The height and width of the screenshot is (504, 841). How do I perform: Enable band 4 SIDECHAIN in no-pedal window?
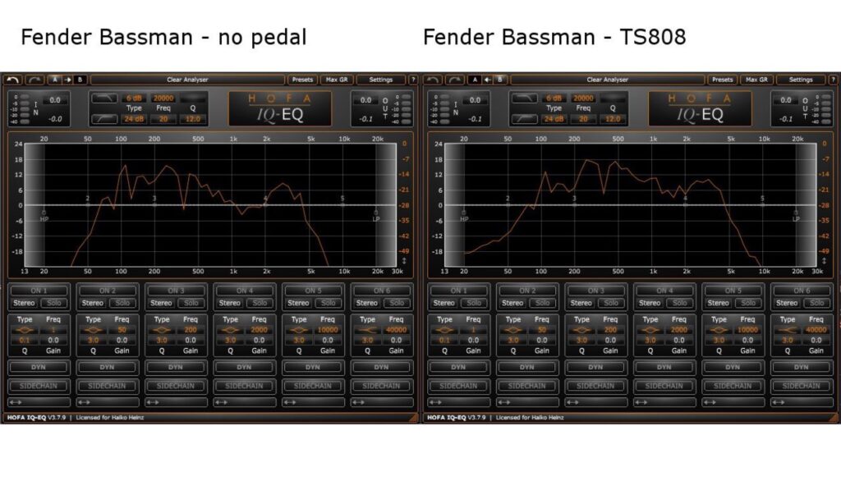(x=245, y=386)
